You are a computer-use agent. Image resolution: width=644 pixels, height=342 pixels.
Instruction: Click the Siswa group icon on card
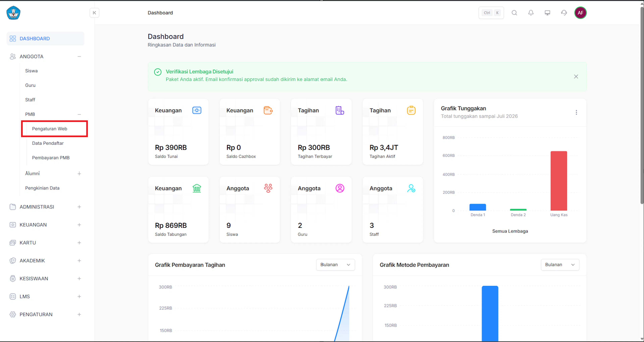pos(268,188)
